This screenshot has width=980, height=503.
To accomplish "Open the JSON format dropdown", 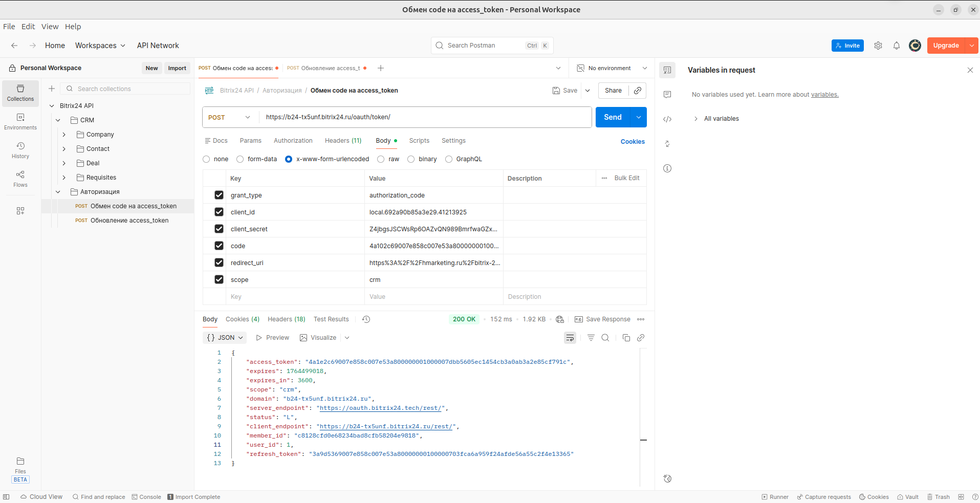I will [225, 338].
